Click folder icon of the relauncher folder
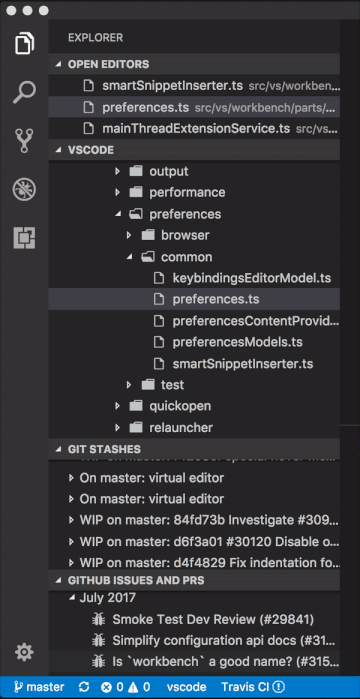Screen dimensions: 360x699 135,427
